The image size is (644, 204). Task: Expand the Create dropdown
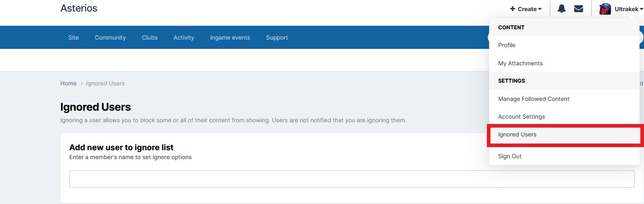click(526, 9)
